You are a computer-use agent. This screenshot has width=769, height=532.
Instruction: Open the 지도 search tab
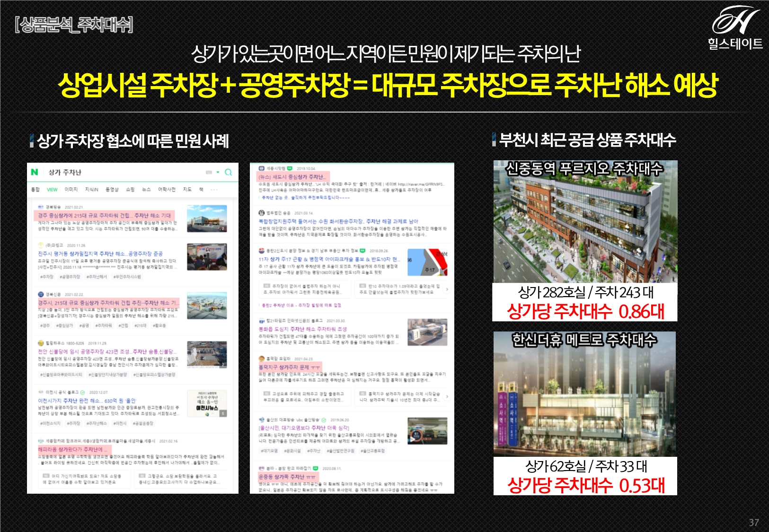[x=187, y=190]
